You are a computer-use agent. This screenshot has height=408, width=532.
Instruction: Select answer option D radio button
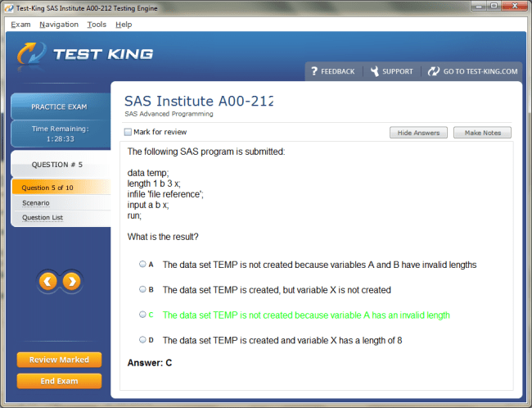(142, 339)
